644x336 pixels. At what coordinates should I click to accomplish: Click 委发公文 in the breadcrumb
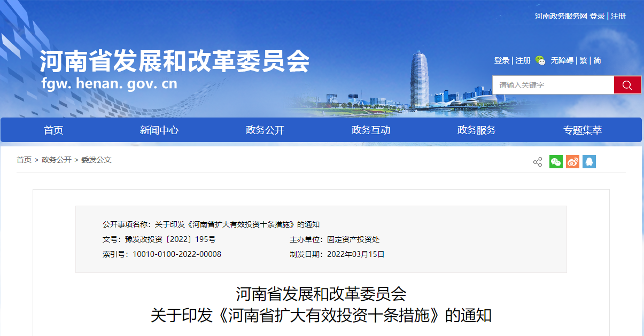[x=96, y=160]
